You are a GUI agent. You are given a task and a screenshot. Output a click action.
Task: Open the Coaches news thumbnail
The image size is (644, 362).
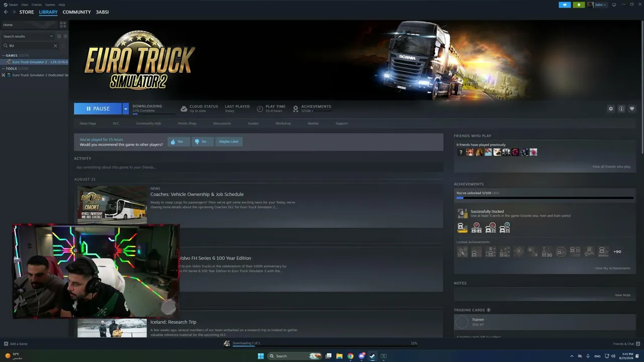(112, 205)
